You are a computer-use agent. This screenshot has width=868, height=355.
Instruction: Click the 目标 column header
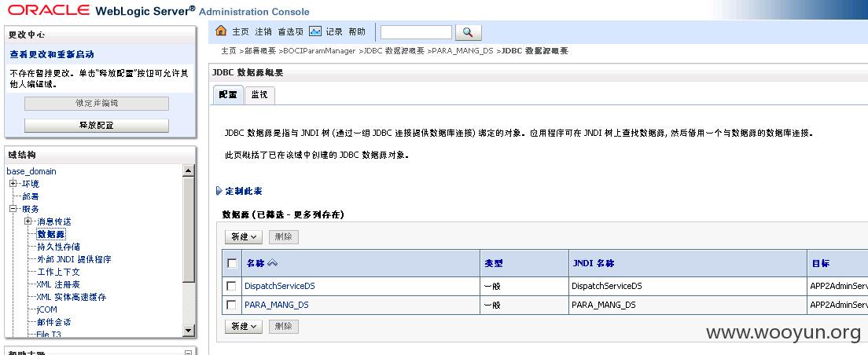(820, 263)
